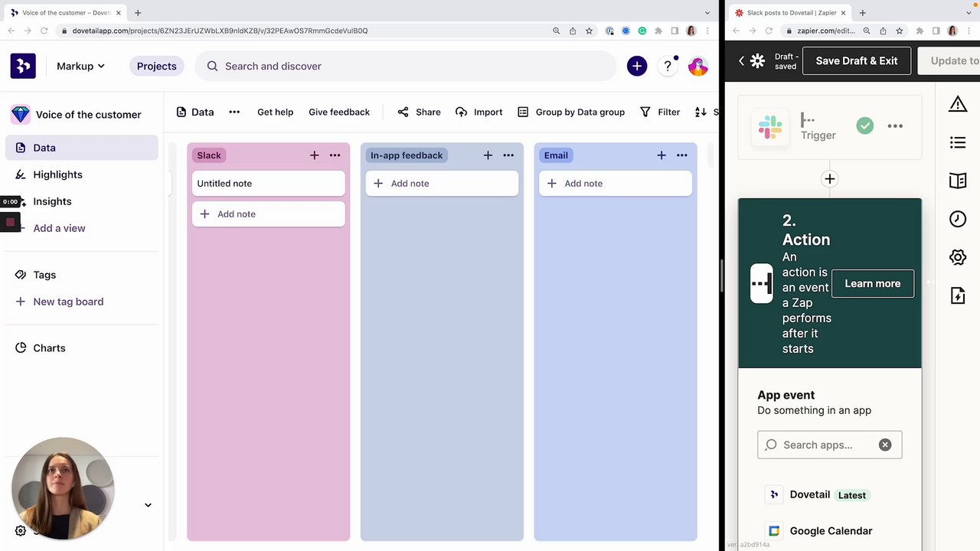Open the Zapier book guide panel
This screenshot has height=551, width=980.
click(958, 181)
